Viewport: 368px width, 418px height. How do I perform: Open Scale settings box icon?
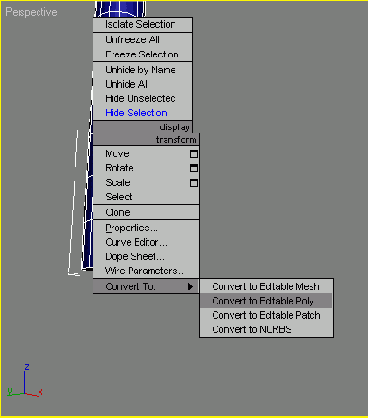pyautogui.click(x=194, y=183)
